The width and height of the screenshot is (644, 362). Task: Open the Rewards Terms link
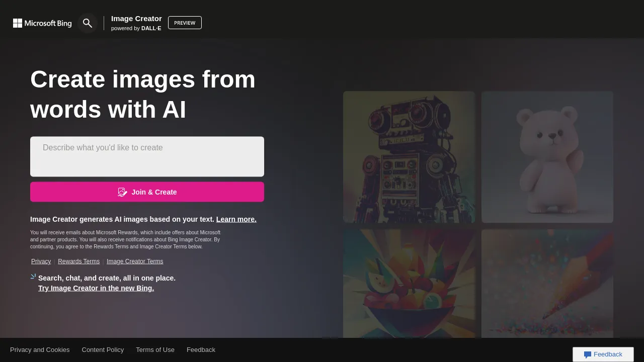[x=78, y=261]
